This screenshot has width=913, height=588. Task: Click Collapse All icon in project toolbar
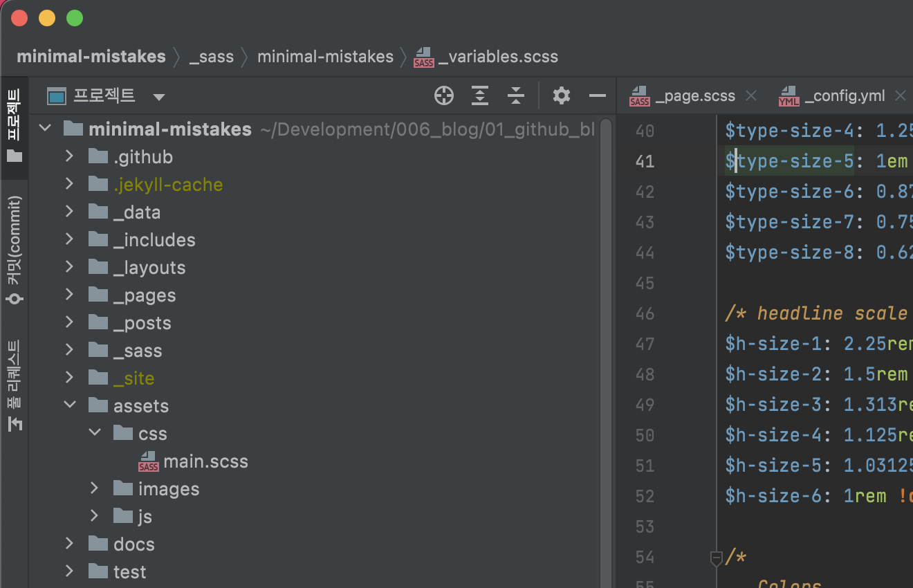click(516, 96)
